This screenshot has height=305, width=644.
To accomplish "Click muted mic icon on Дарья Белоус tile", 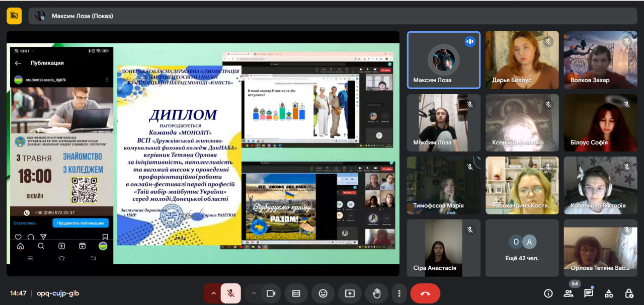I will [548, 41].
